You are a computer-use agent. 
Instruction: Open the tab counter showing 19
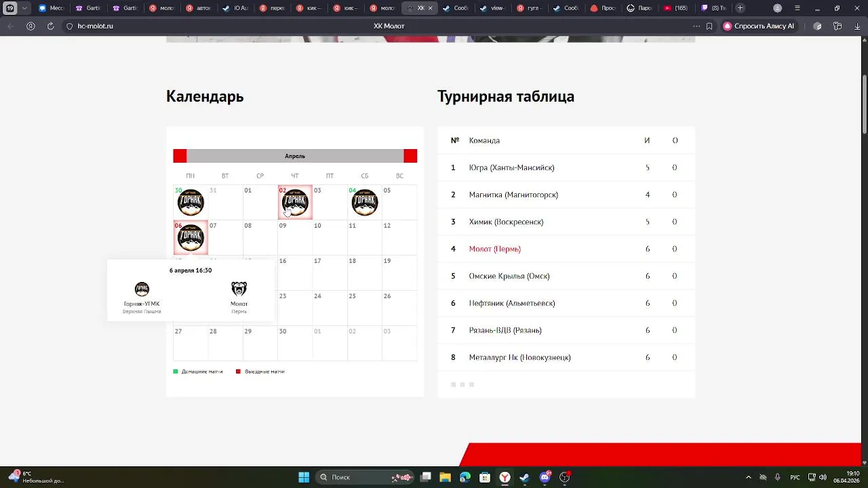click(x=10, y=8)
